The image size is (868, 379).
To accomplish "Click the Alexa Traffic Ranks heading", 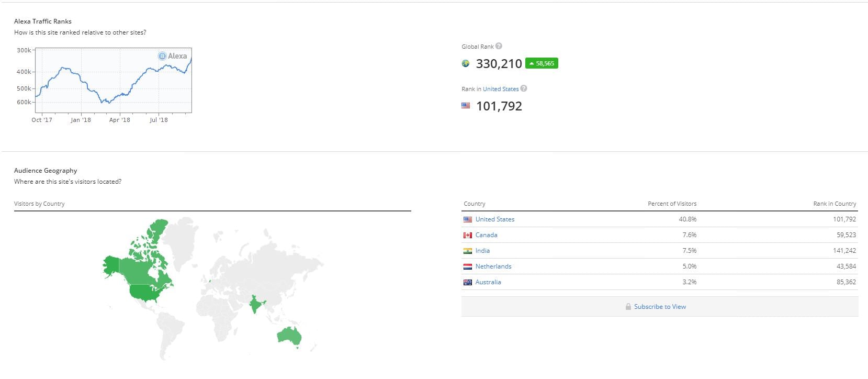I will [x=43, y=21].
